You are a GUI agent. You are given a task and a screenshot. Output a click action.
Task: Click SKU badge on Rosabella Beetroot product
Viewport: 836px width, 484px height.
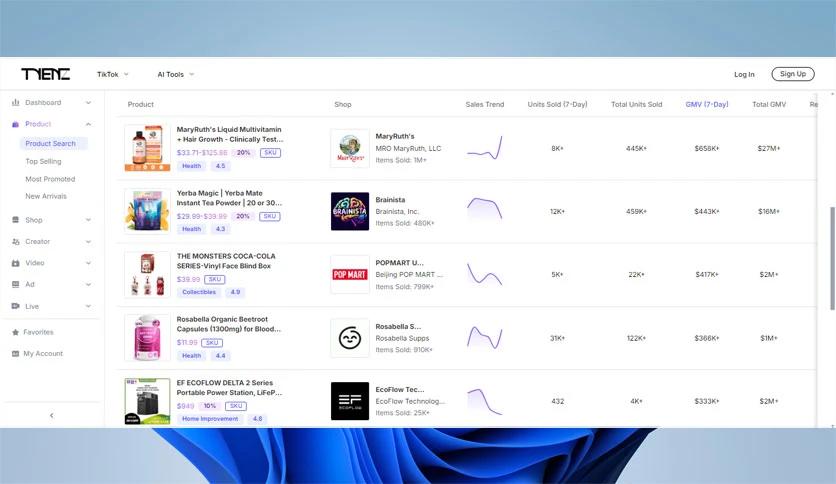[x=212, y=343]
